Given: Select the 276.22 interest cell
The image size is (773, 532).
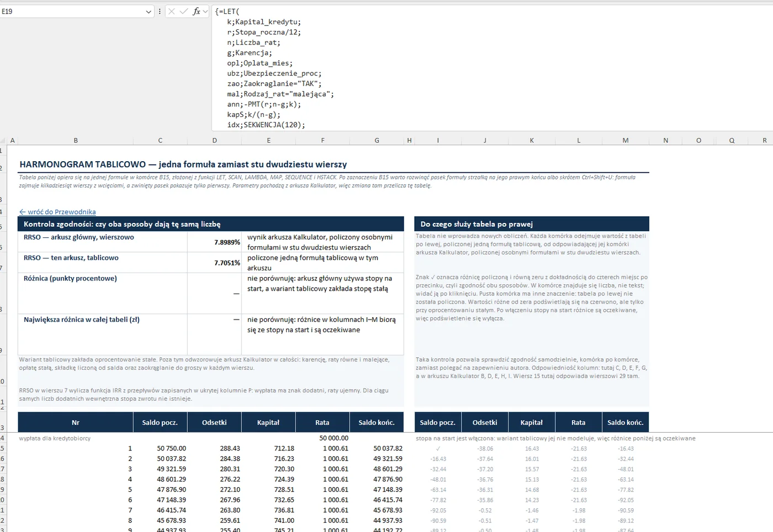Looking at the screenshot, I should [x=214, y=480].
